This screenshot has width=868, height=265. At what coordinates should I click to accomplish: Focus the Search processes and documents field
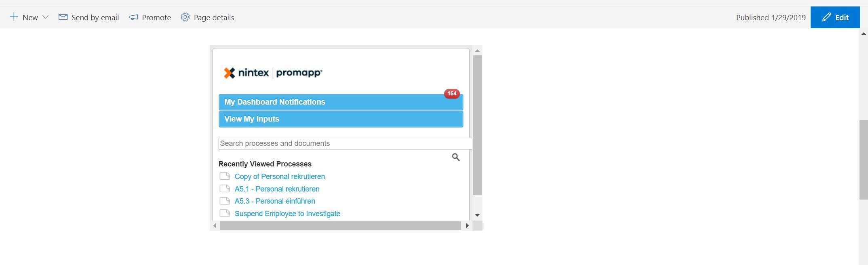tap(346, 143)
